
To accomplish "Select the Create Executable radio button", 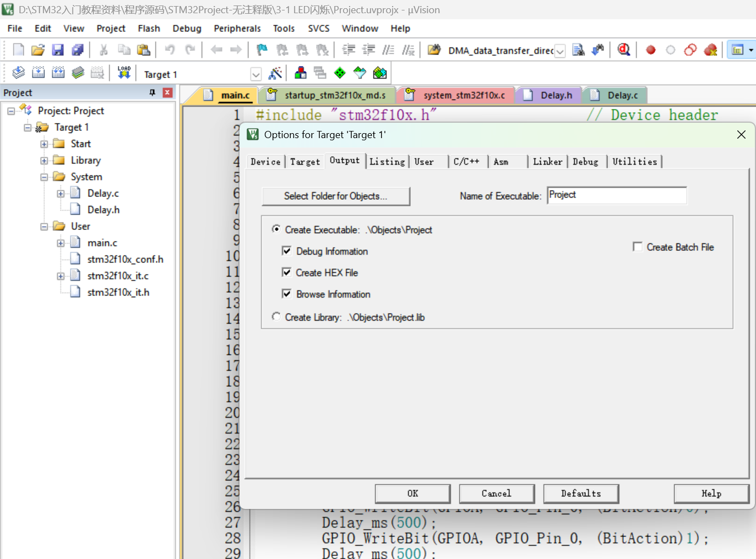I will point(276,229).
